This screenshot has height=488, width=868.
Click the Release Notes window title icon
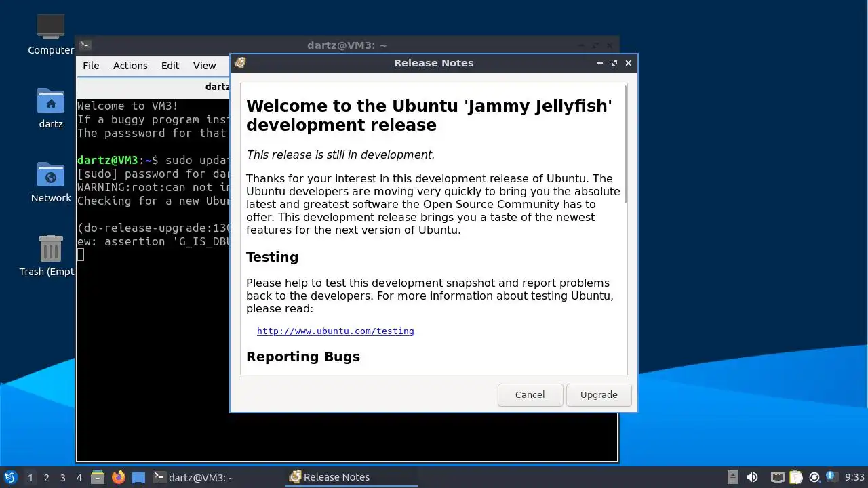pos(240,63)
